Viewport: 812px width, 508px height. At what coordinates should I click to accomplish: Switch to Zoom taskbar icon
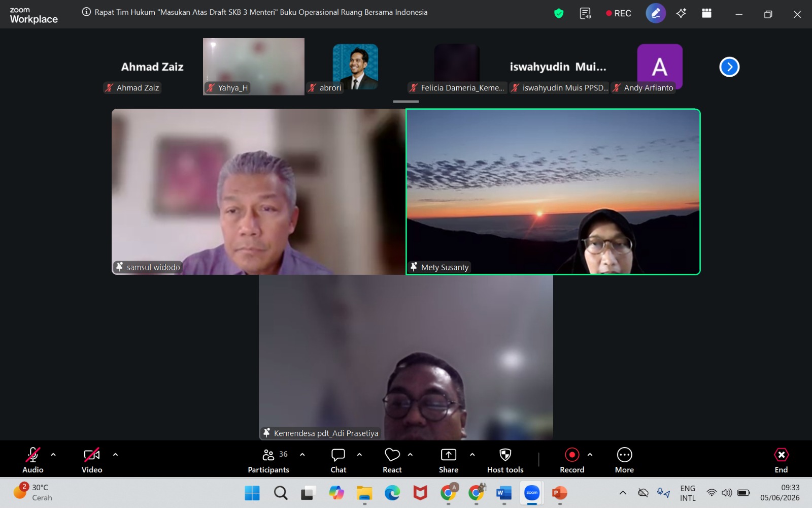(532, 493)
